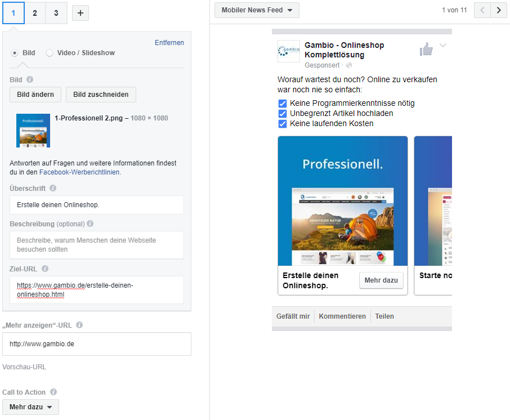Expand the chevron menu on ad post
Screen dimensions: 510x420
pos(443,46)
